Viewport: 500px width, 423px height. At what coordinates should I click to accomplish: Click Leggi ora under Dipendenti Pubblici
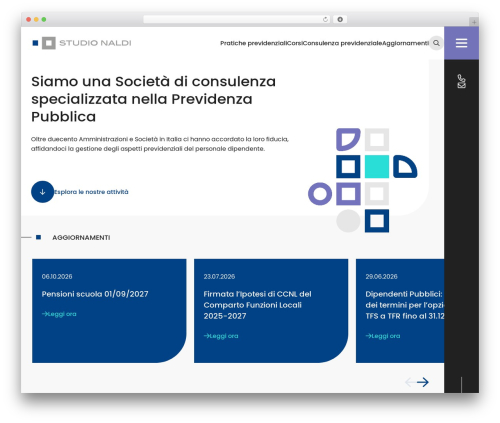pos(383,336)
